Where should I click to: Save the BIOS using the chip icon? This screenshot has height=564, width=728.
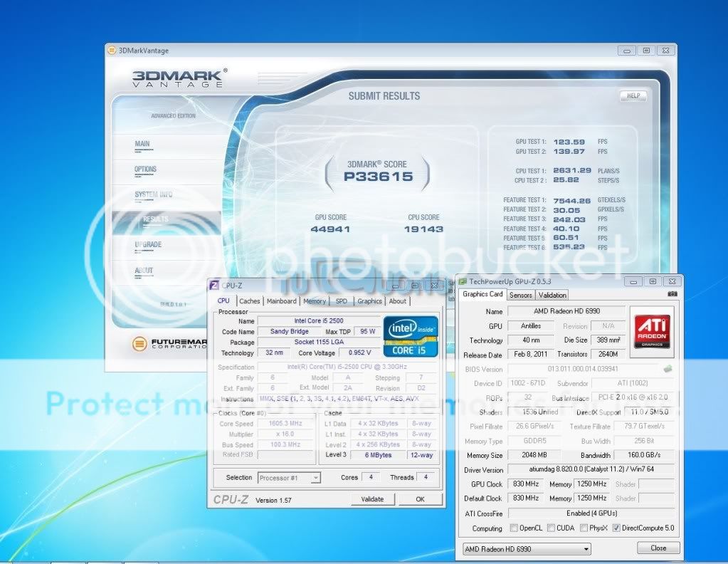pyautogui.click(x=668, y=369)
